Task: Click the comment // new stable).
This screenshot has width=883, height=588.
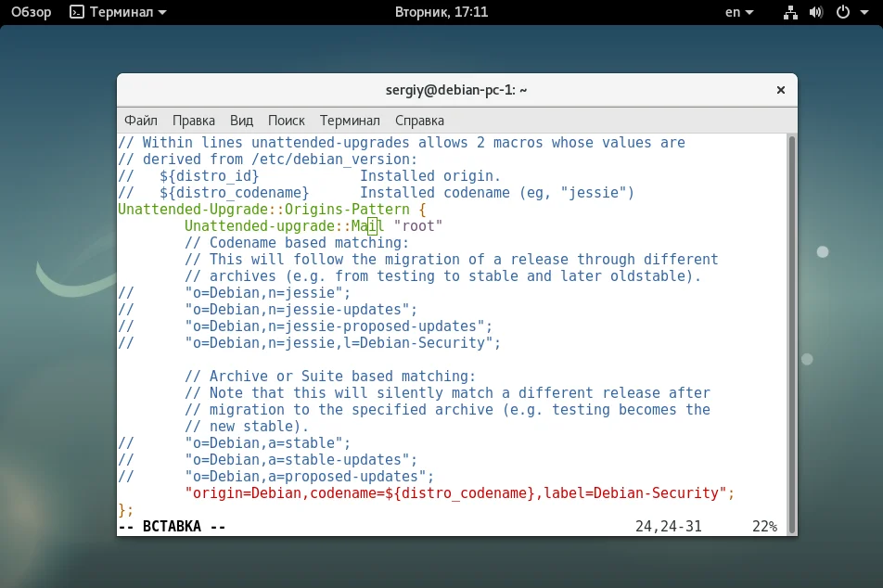Action: tap(247, 427)
